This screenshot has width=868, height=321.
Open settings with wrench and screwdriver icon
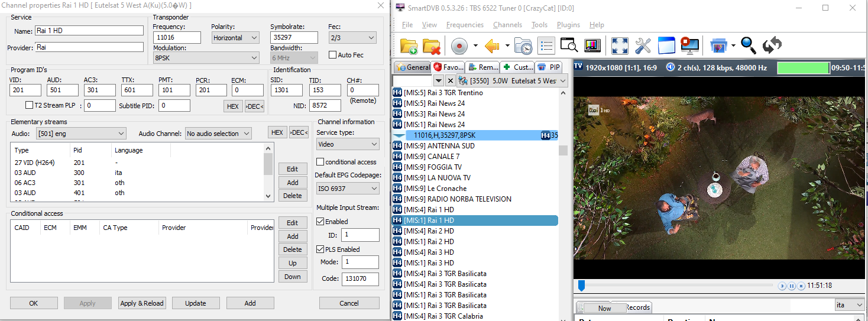pos(643,46)
